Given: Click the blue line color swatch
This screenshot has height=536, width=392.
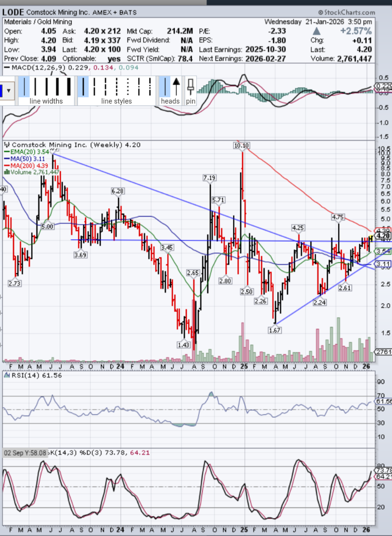Looking at the screenshot, I should coord(1,91).
